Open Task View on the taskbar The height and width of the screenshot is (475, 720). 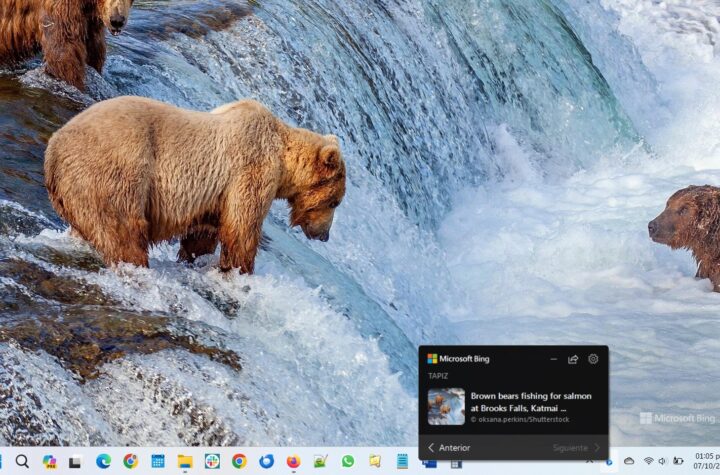click(x=75, y=461)
